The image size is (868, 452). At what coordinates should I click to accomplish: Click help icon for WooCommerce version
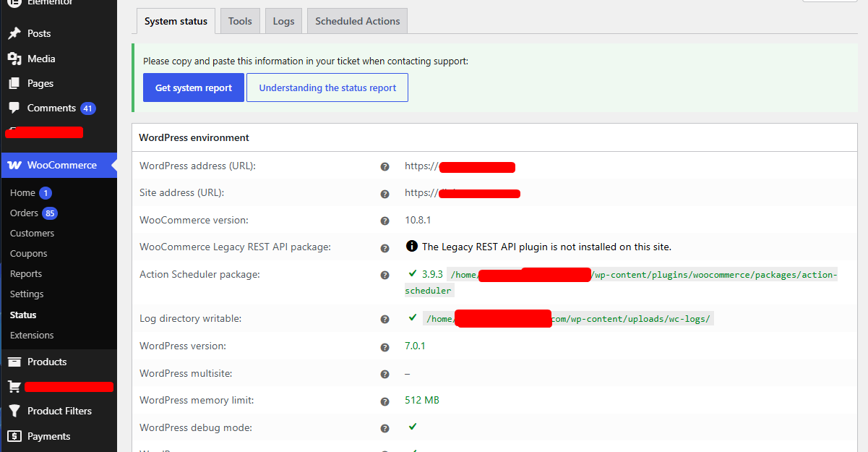pyautogui.click(x=384, y=221)
